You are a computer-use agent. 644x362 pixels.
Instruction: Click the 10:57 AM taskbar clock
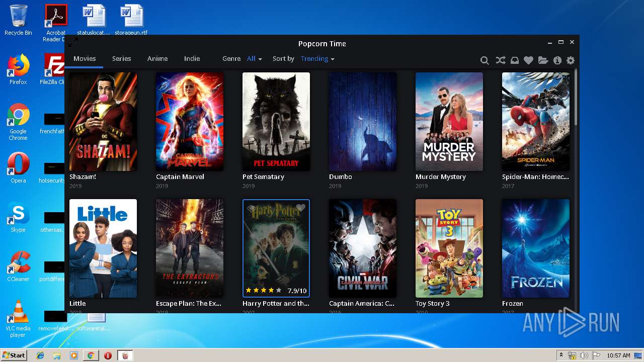tap(618, 355)
